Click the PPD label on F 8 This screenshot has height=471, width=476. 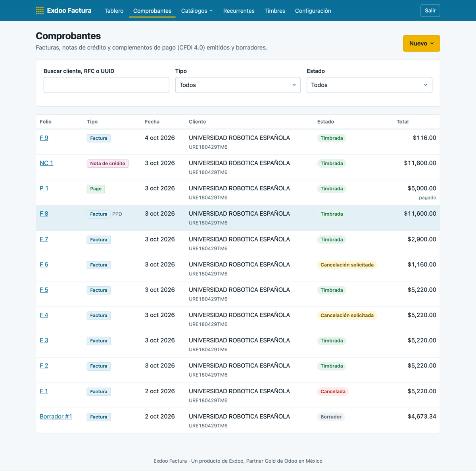(x=117, y=214)
